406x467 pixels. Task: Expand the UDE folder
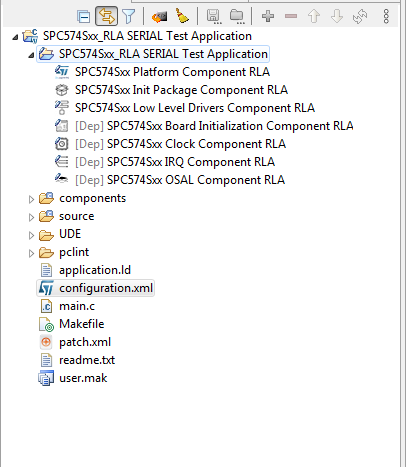pos(31,235)
